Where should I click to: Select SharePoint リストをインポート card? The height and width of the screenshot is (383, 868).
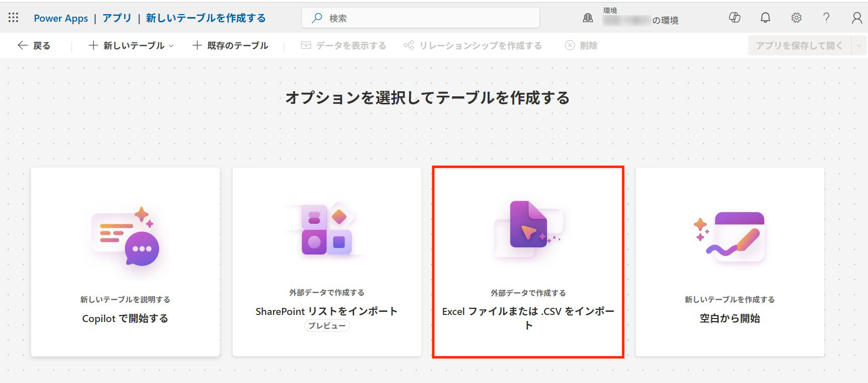(327, 262)
